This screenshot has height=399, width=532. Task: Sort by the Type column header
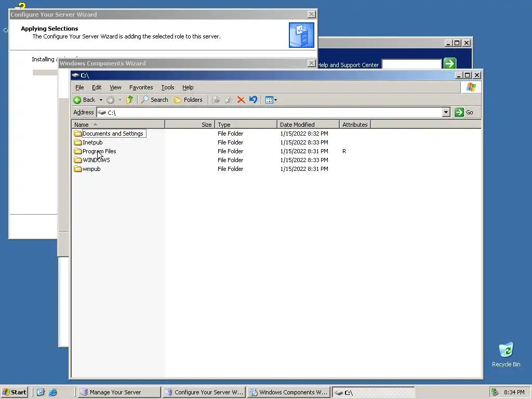pos(246,125)
